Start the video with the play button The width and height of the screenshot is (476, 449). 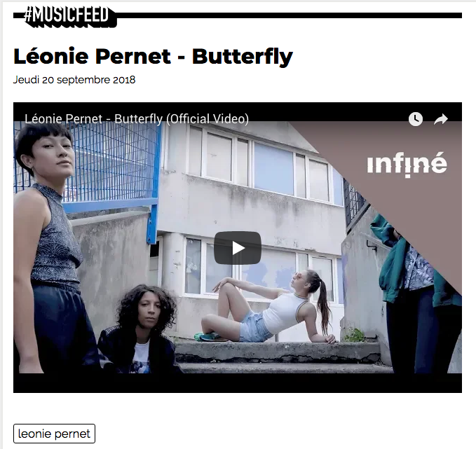point(238,248)
